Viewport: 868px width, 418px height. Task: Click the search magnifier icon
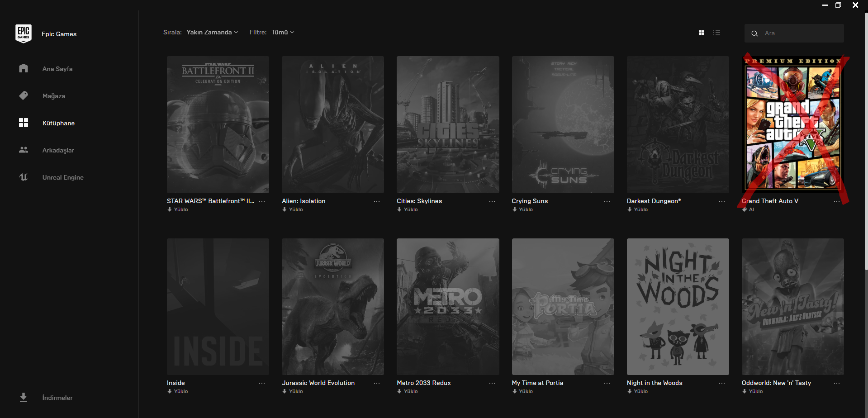click(754, 33)
